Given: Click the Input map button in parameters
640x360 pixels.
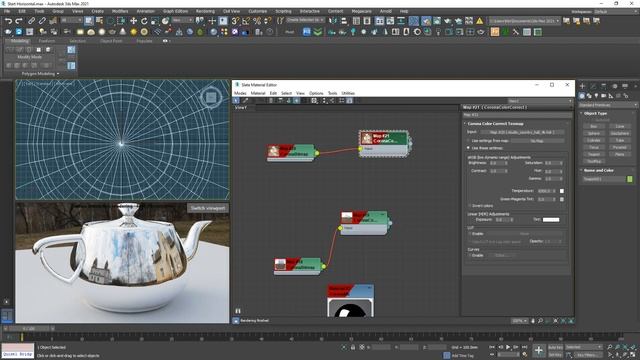Looking at the screenshot, I should (522, 132).
